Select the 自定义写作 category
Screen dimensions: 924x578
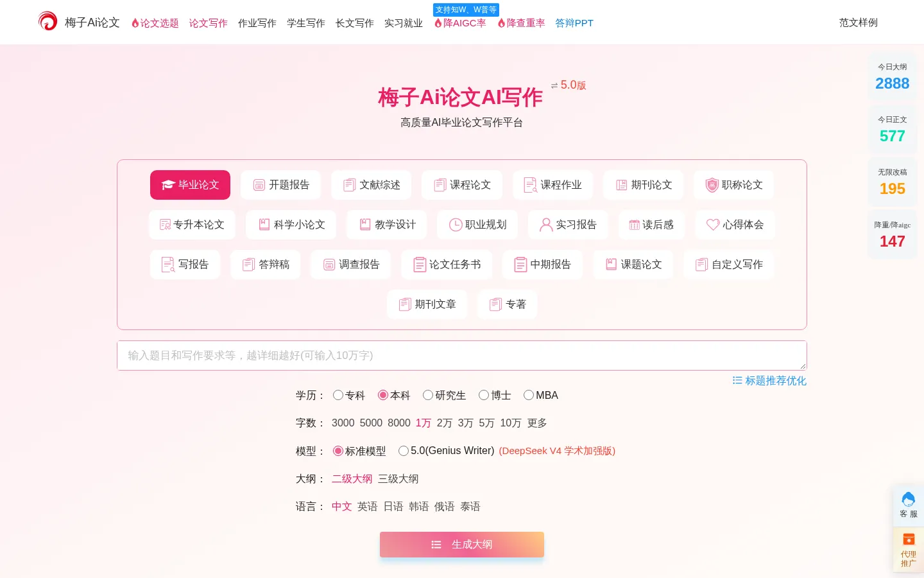point(730,265)
